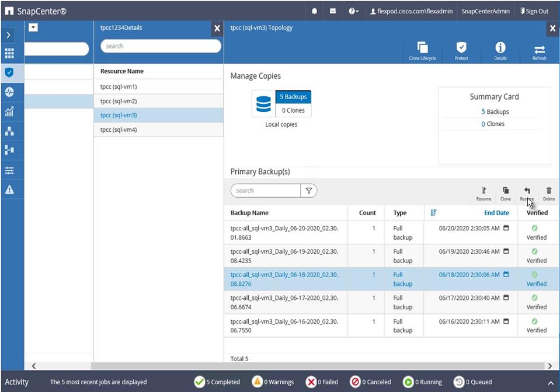Click Sign Out

point(534,11)
